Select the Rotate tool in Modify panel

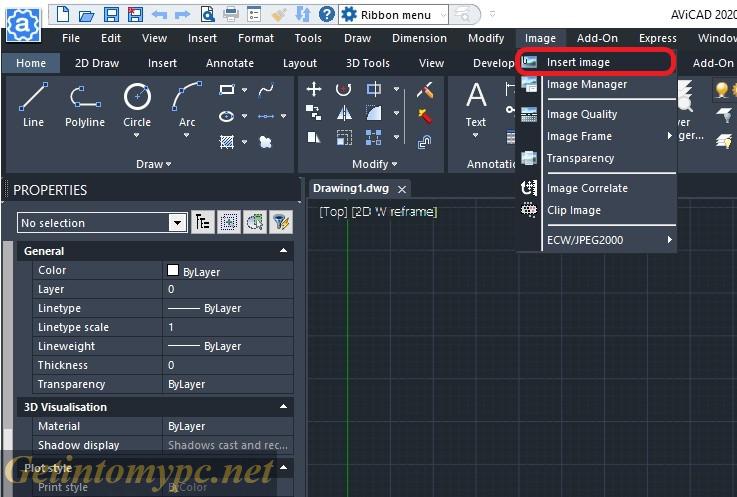[x=344, y=89]
